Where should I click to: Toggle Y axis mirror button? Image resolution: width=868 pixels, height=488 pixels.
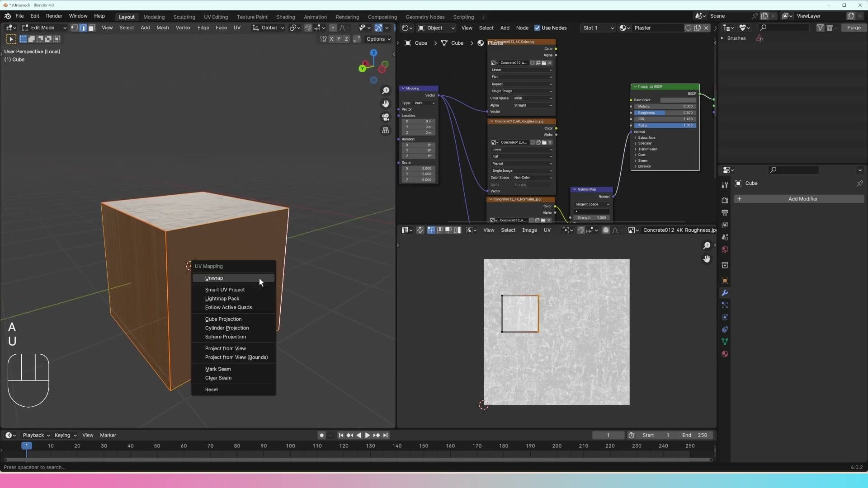pos(339,39)
